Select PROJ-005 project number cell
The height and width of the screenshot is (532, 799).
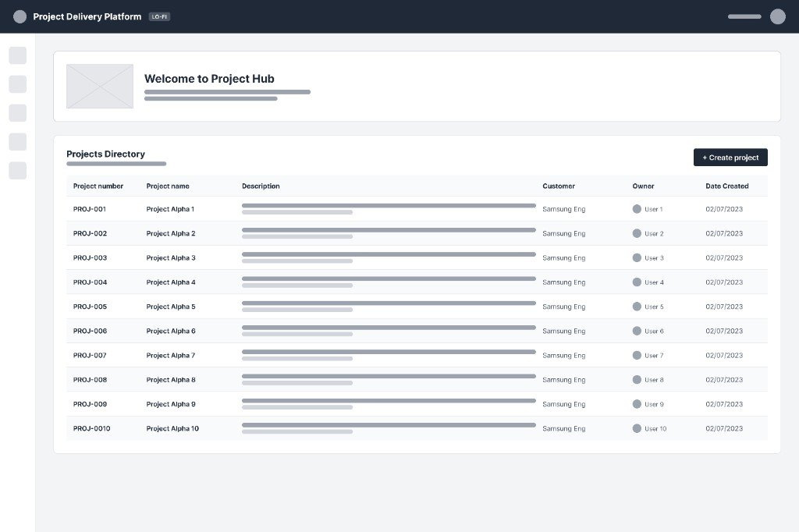click(91, 307)
